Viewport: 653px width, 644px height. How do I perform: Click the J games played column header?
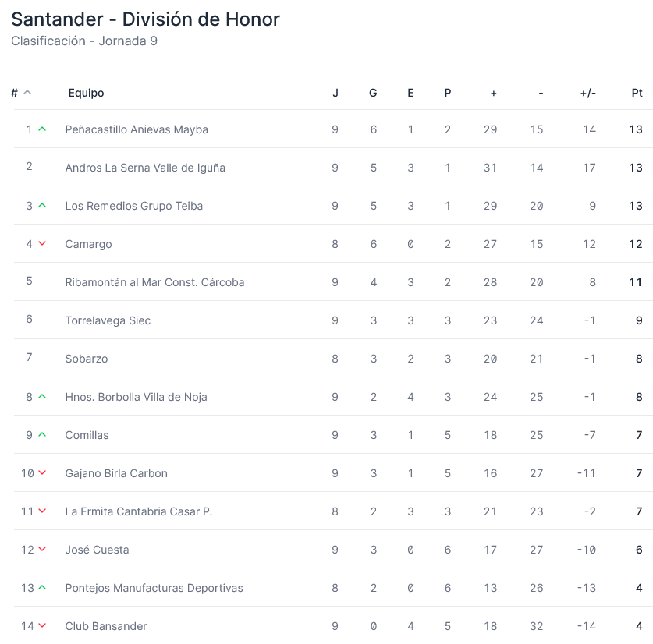pyautogui.click(x=335, y=93)
